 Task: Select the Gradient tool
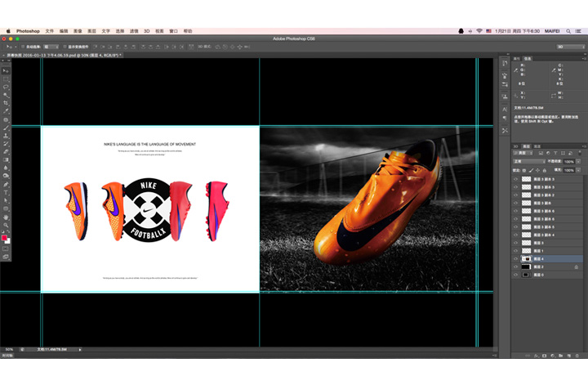coord(6,160)
